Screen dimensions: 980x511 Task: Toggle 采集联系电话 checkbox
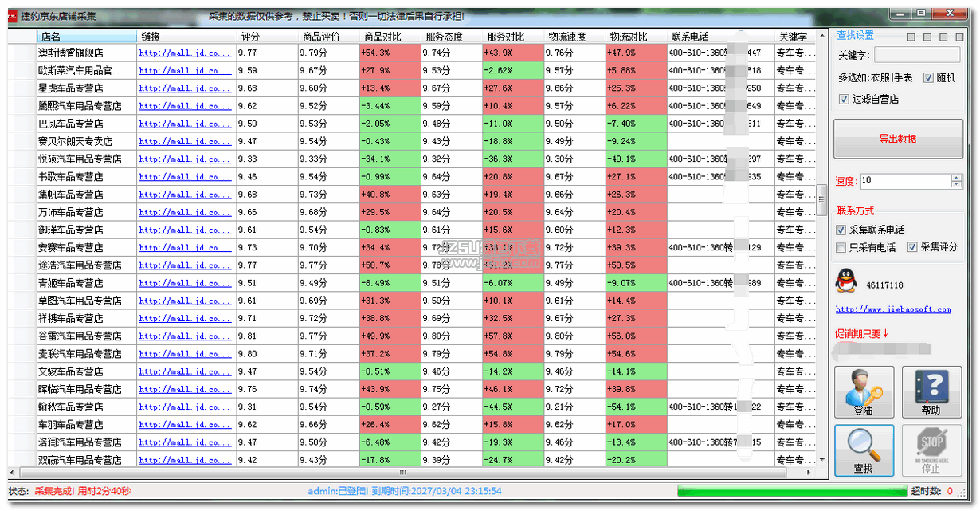tap(841, 230)
